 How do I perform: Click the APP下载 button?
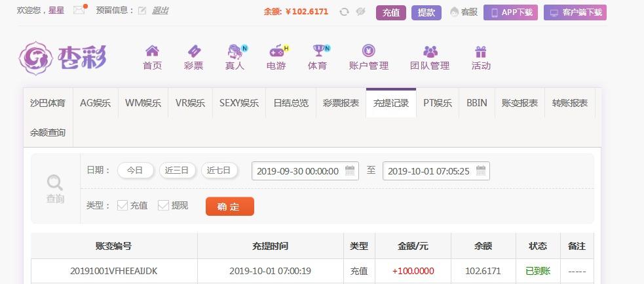[x=510, y=12]
